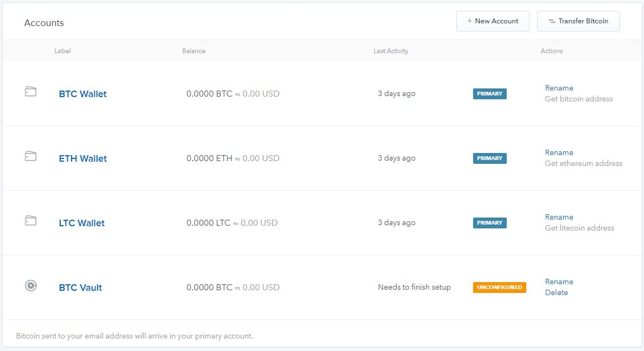The image size is (644, 351).
Task: Click the ETH Wallet wallet icon
Action: point(31,156)
